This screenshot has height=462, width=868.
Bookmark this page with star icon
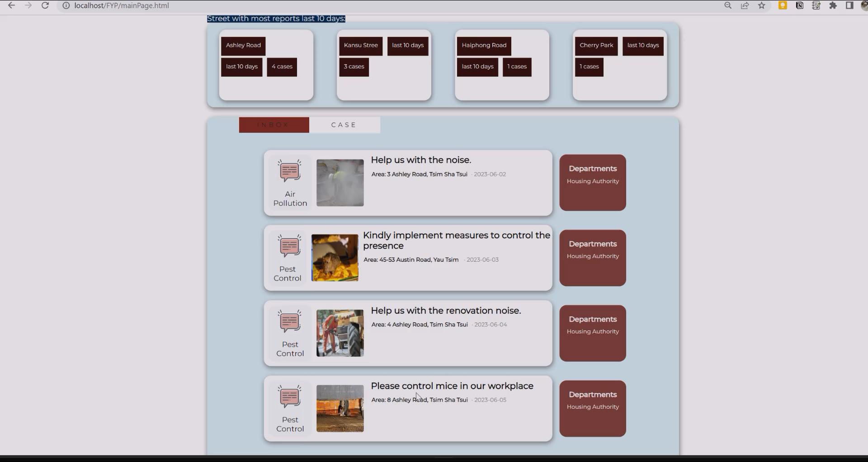(762, 5)
